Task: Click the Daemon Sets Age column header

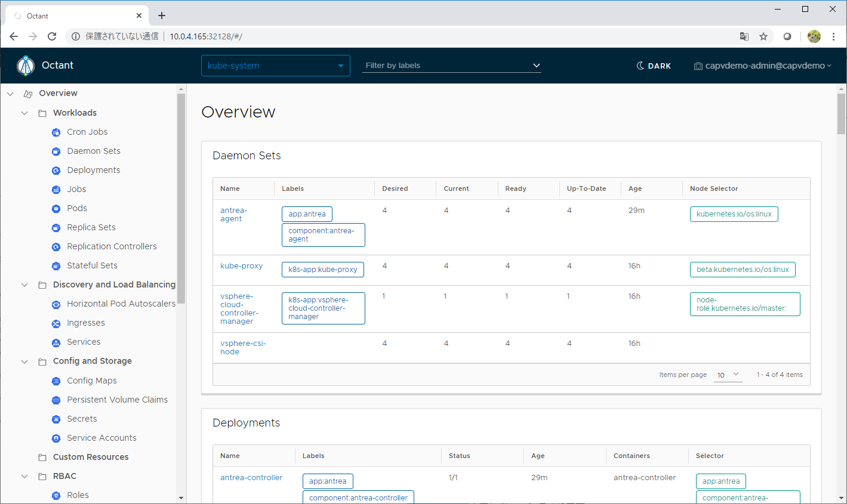Action: (635, 188)
